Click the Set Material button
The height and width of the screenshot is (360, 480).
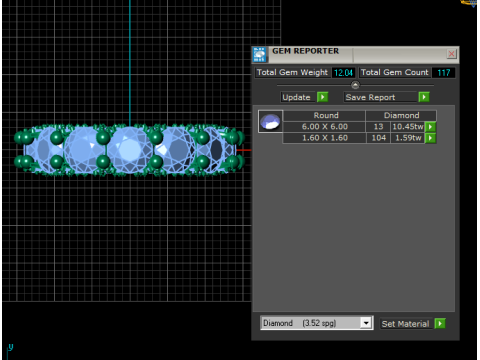[406, 324]
